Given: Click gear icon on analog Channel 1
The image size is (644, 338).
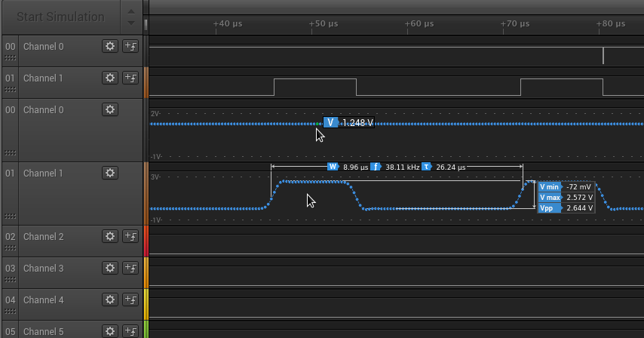Looking at the screenshot, I should point(110,173).
